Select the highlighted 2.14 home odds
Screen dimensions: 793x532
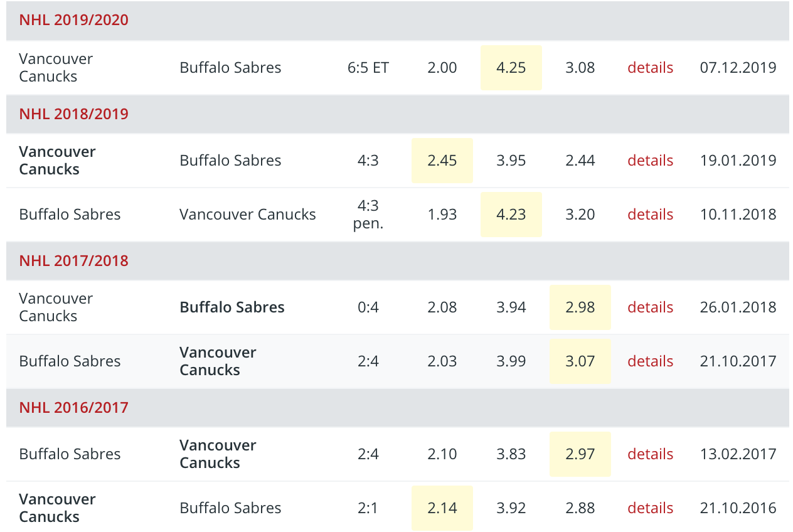[442, 508]
